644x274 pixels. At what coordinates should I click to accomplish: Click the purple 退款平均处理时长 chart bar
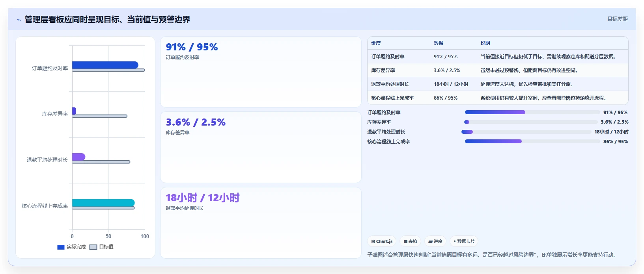(79, 157)
